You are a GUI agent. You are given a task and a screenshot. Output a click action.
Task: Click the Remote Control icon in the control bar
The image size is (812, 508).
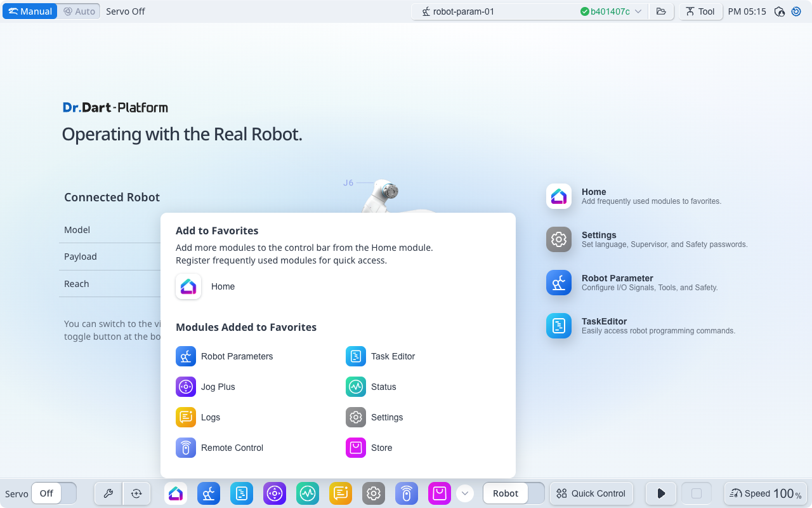[407, 493]
